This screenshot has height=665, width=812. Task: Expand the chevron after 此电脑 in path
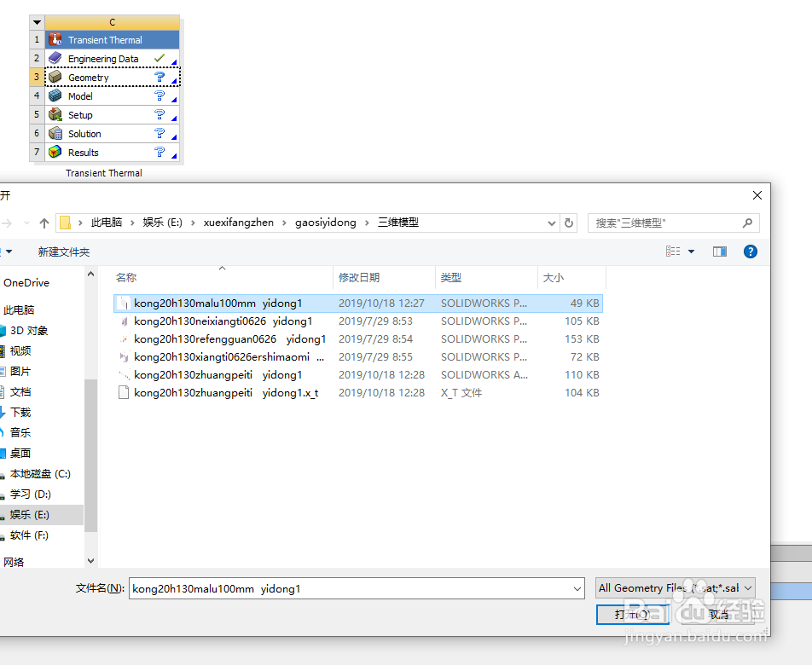click(x=132, y=223)
